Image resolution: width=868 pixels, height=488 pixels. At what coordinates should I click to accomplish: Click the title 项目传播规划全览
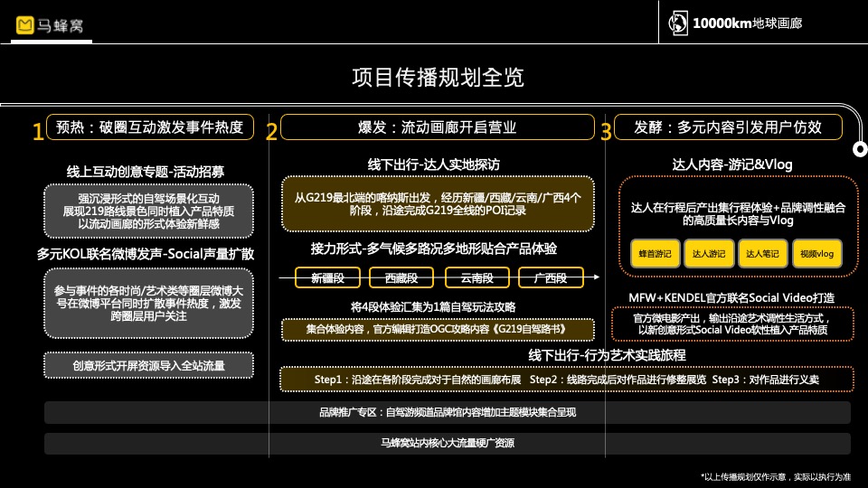click(x=438, y=78)
